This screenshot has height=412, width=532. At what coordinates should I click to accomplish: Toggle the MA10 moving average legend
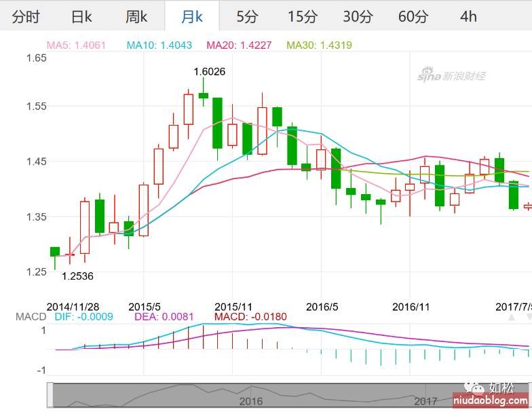159,45
